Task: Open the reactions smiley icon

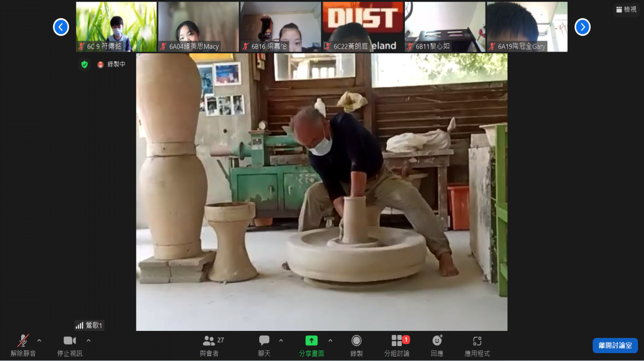Action: tap(437, 341)
